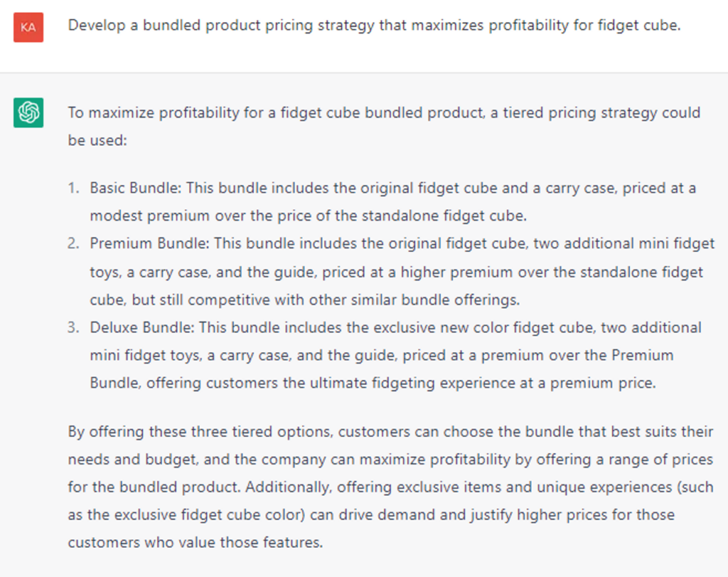Screen dimensions: 728x577
Task: Click list number 2 beside Premium Bundle
Action: pyautogui.click(x=73, y=244)
